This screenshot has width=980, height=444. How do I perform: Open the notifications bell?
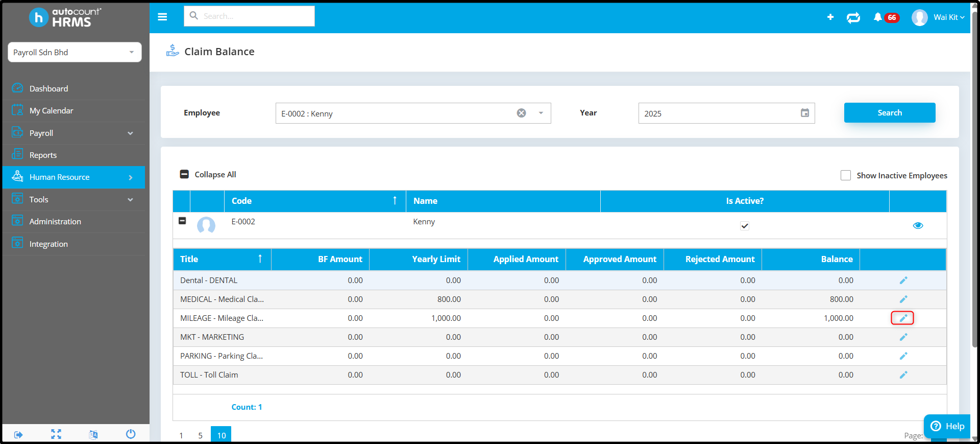877,17
